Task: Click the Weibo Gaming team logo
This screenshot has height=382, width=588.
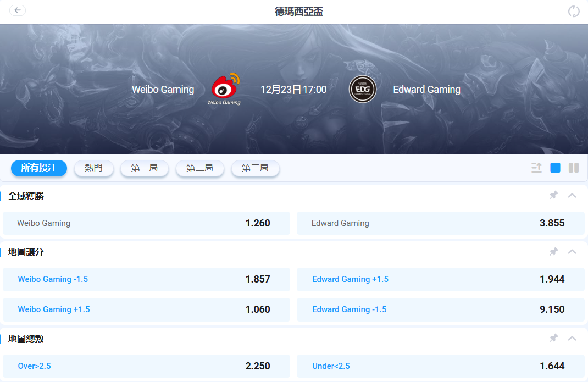Action: [224, 89]
